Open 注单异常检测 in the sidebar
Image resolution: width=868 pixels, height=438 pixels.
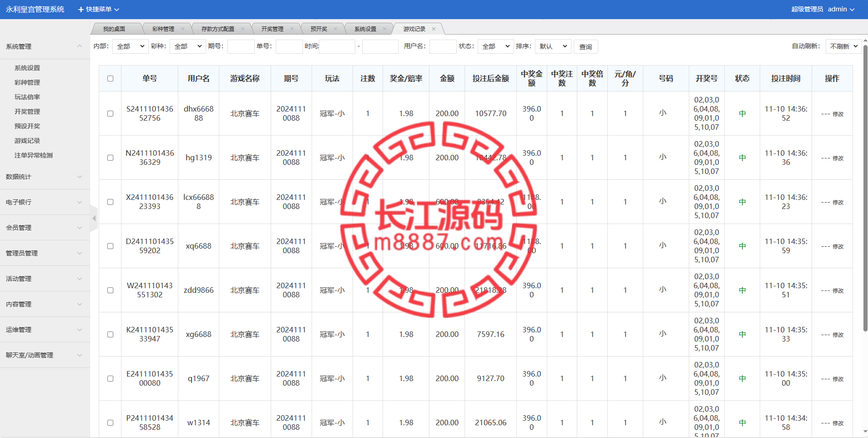[34, 155]
